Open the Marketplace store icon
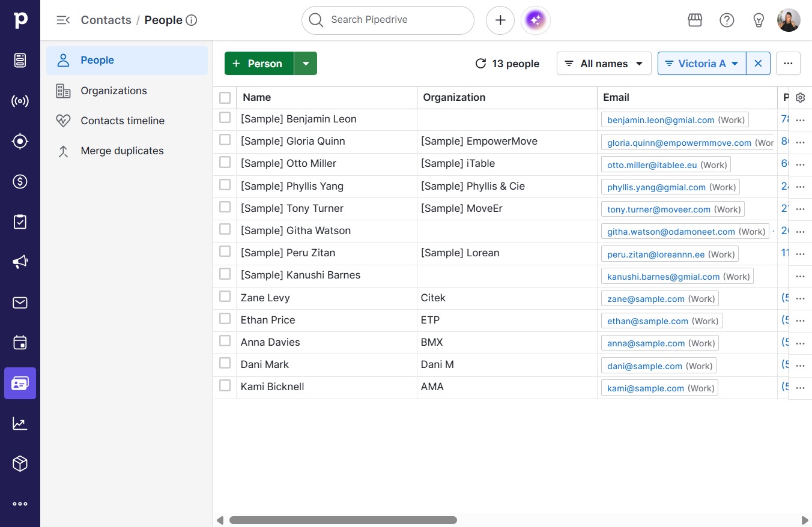 point(695,20)
